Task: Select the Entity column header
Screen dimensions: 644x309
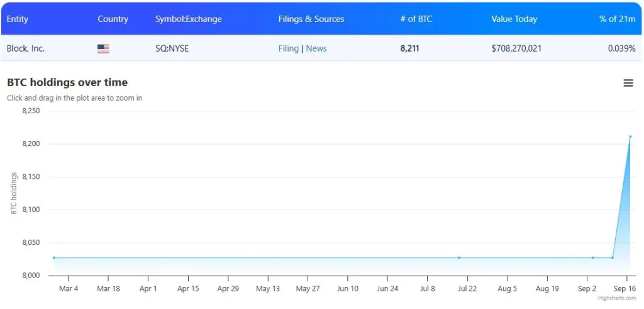Action: pos(17,19)
